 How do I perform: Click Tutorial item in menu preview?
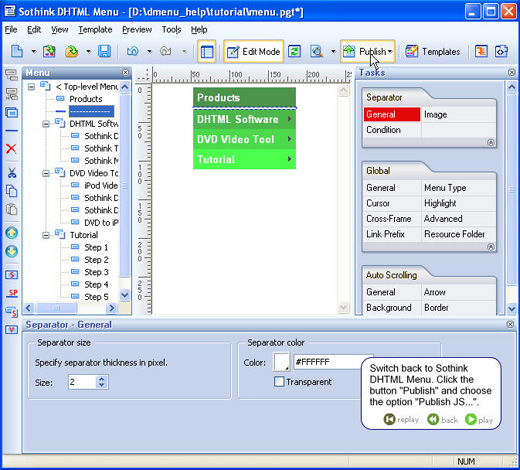pyautogui.click(x=244, y=159)
